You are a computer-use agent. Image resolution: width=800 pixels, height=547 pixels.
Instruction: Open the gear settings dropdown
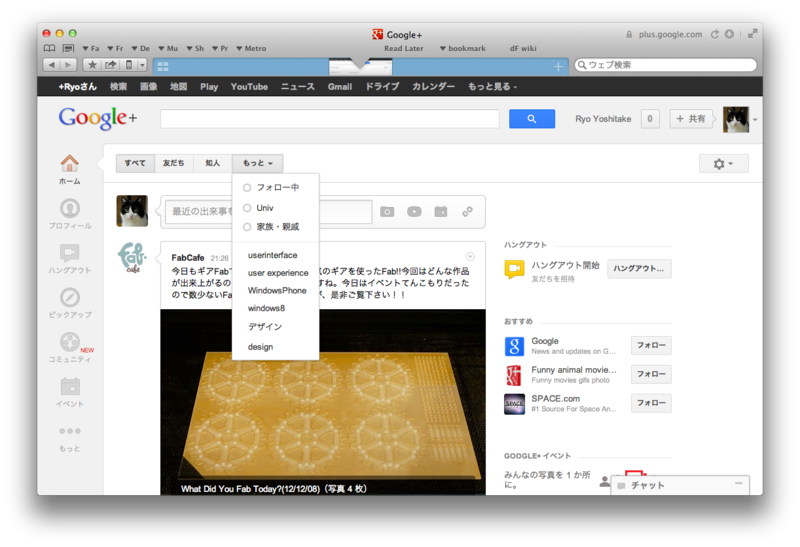(723, 164)
